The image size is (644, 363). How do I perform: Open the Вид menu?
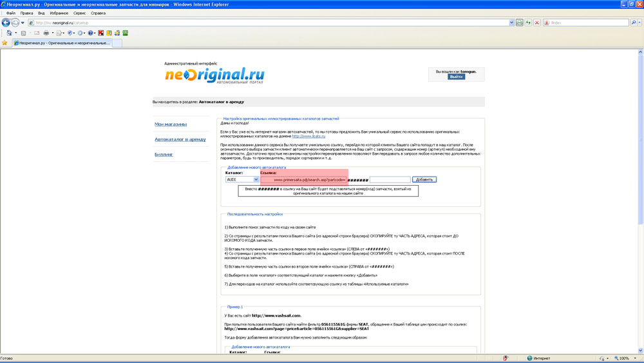click(41, 13)
